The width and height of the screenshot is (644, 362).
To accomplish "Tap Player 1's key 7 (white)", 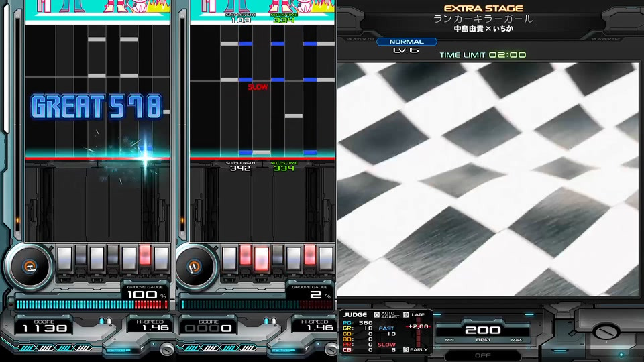I will [x=161, y=258].
